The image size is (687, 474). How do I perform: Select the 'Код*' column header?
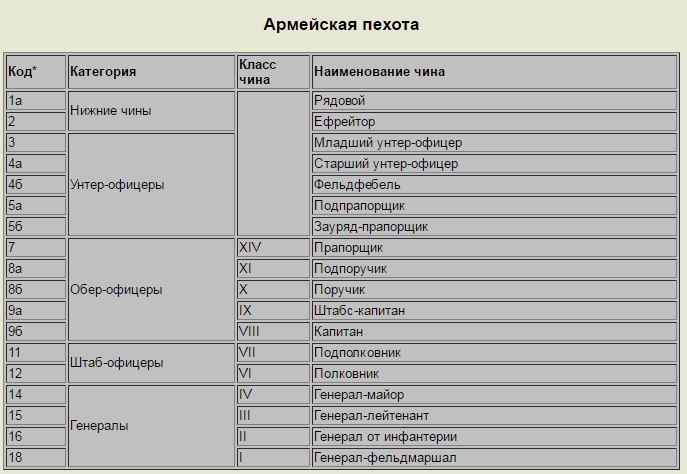click(x=36, y=72)
